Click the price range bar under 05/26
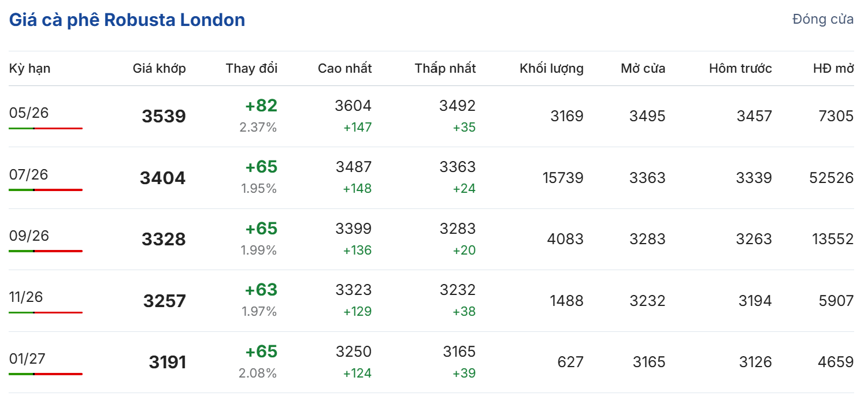The image size is (868, 396). 46,128
